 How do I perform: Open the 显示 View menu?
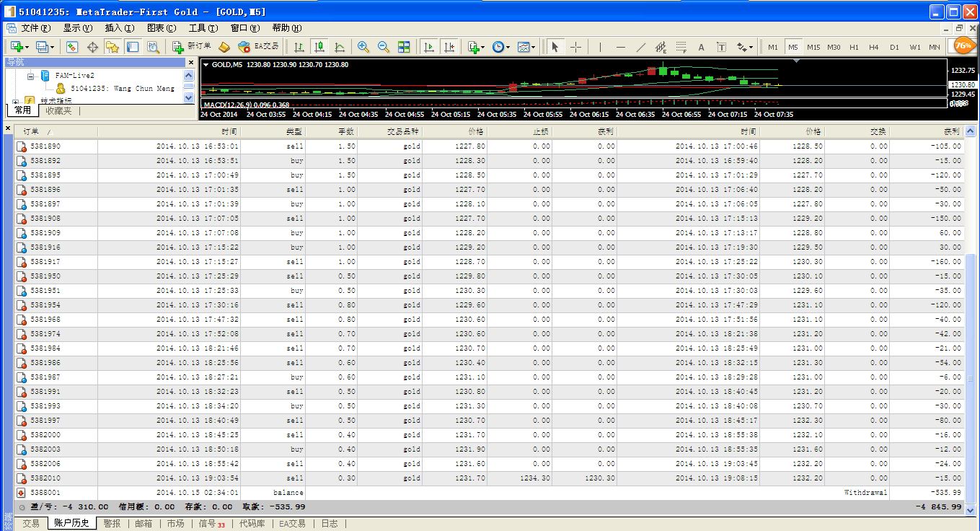pyautogui.click(x=77, y=28)
